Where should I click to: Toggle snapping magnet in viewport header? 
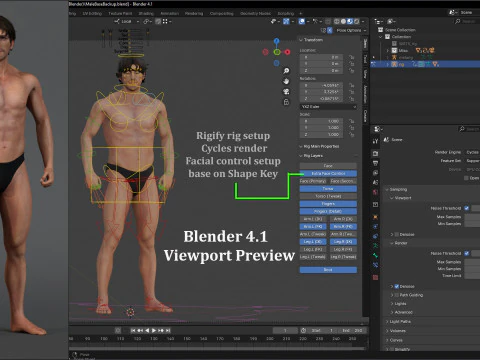158,21
